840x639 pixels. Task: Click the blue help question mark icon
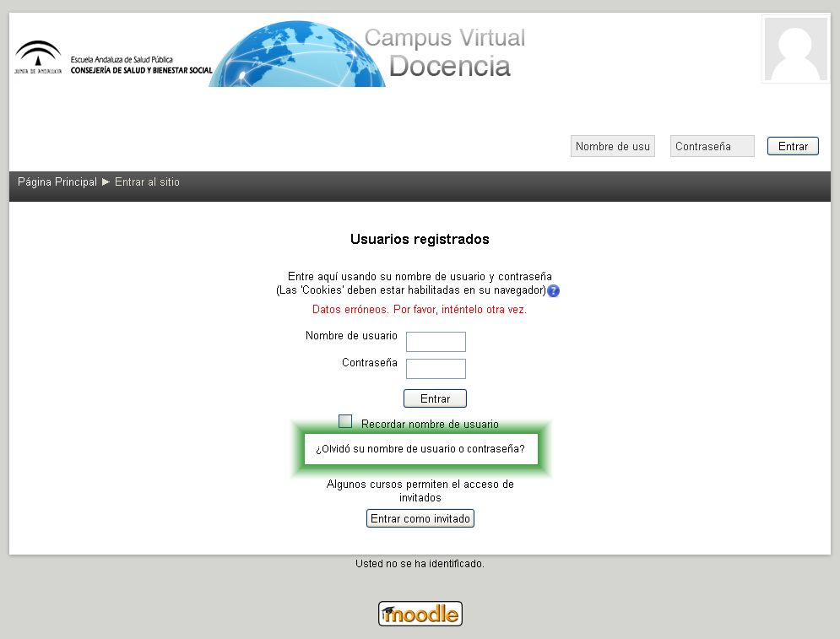click(554, 291)
